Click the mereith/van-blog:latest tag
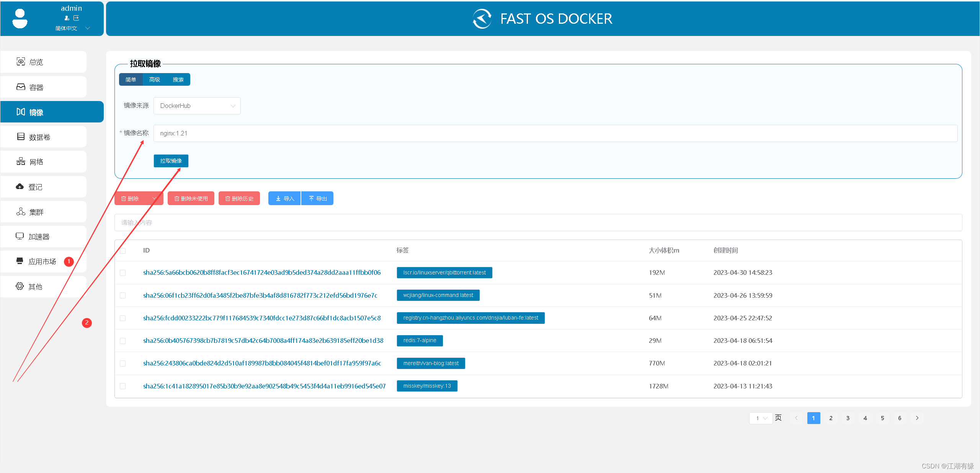 [431, 363]
